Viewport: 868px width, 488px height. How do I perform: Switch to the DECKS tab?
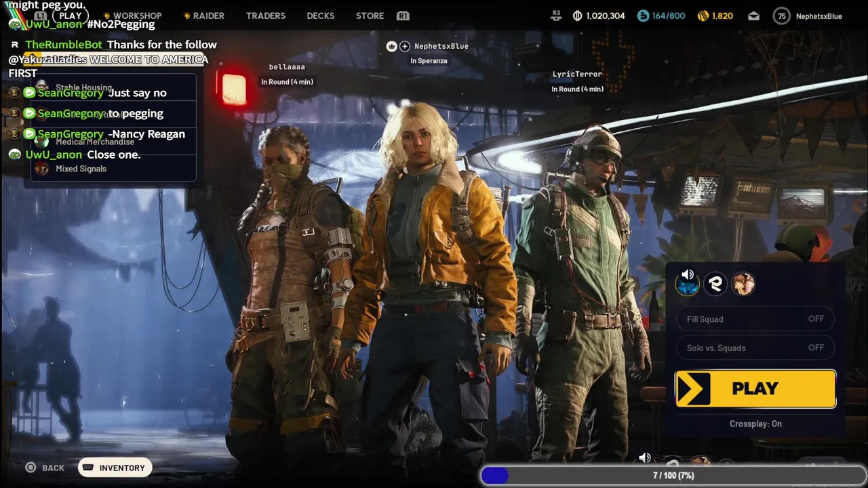(x=320, y=16)
